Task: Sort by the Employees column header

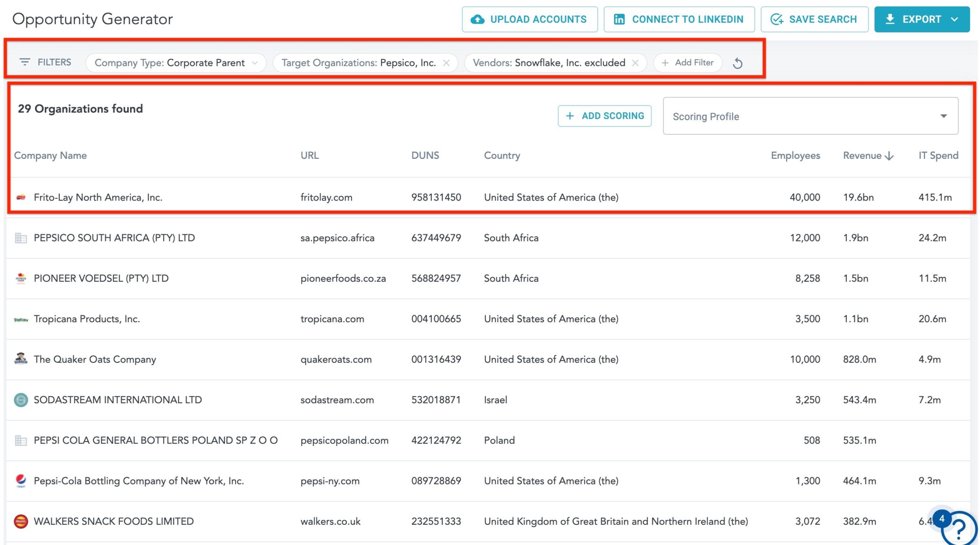Action: (795, 155)
